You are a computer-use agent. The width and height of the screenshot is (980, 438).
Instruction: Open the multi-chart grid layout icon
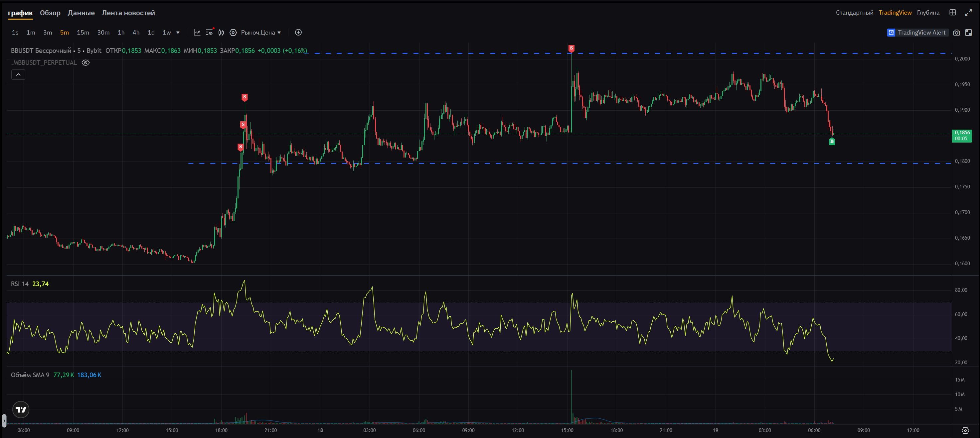click(952, 13)
